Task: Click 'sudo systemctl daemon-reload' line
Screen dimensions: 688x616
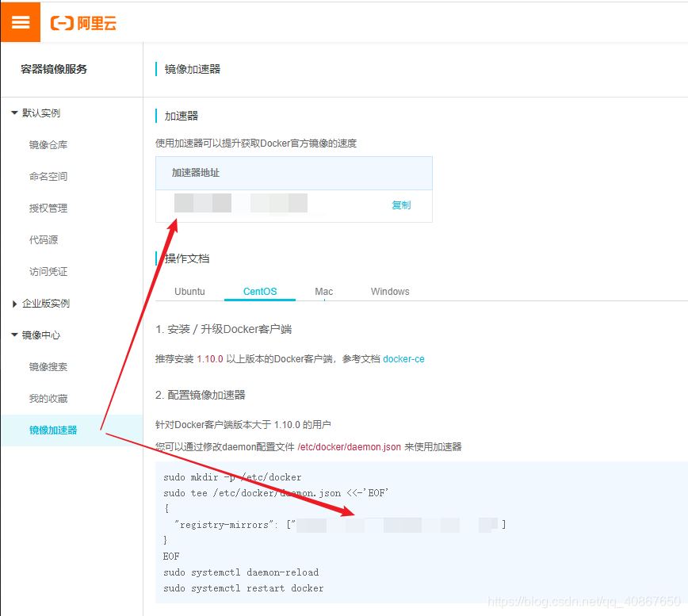Action: coord(241,572)
